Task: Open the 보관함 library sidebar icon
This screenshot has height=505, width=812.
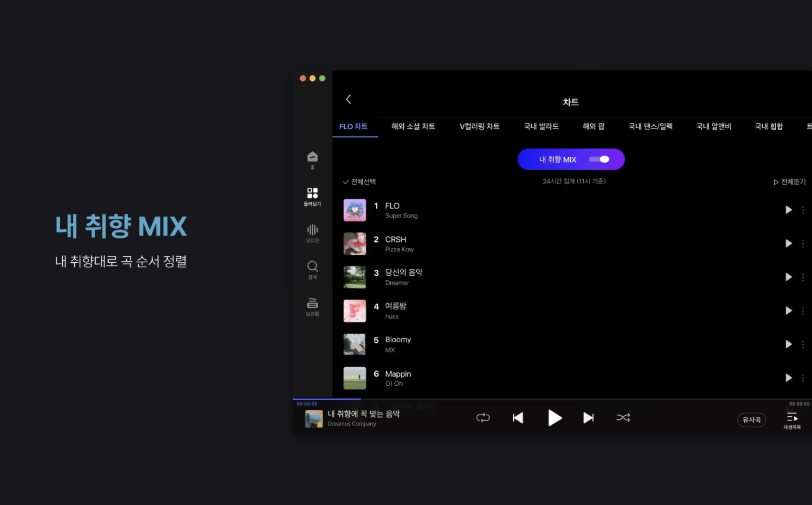Action: [x=312, y=307]
